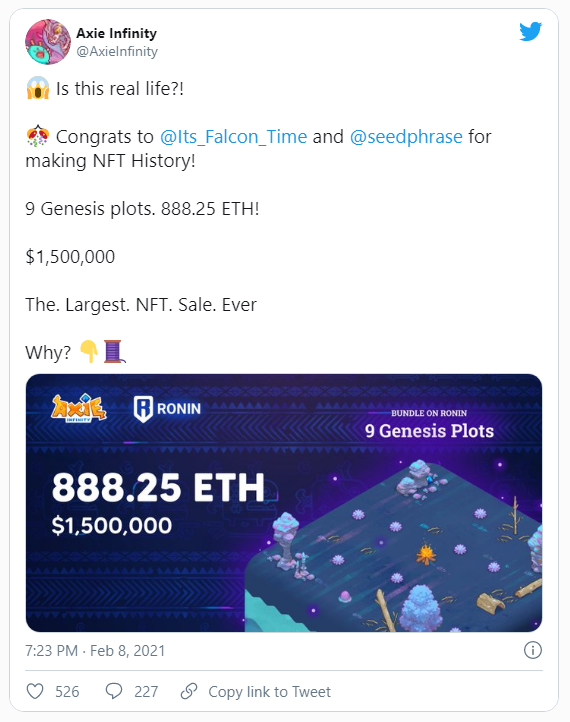Click the Twitter bird logo
Screen dimensions: 570x722
coord(530,31)
